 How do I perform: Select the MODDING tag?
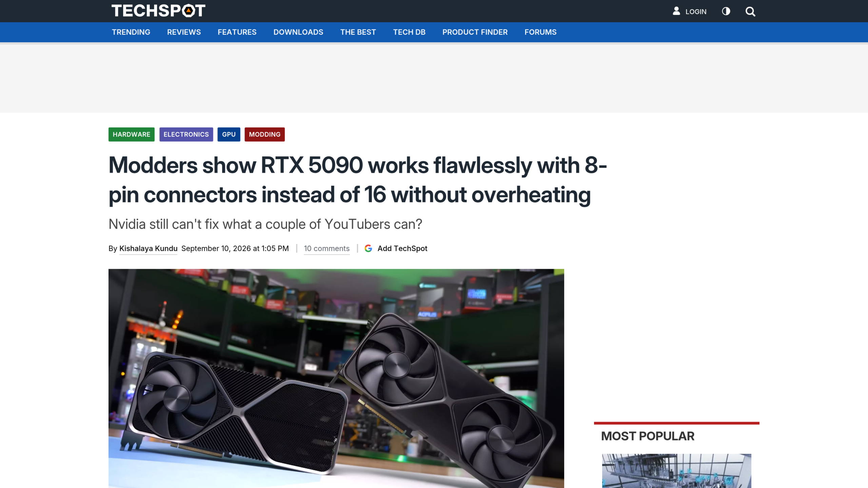pos(265,135)
